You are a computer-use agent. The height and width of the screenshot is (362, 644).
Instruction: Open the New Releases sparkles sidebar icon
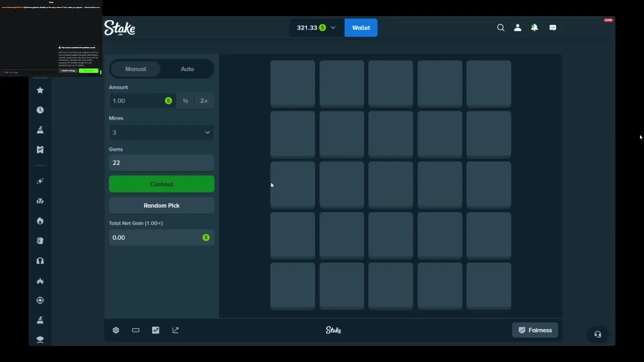coord(40,181)
